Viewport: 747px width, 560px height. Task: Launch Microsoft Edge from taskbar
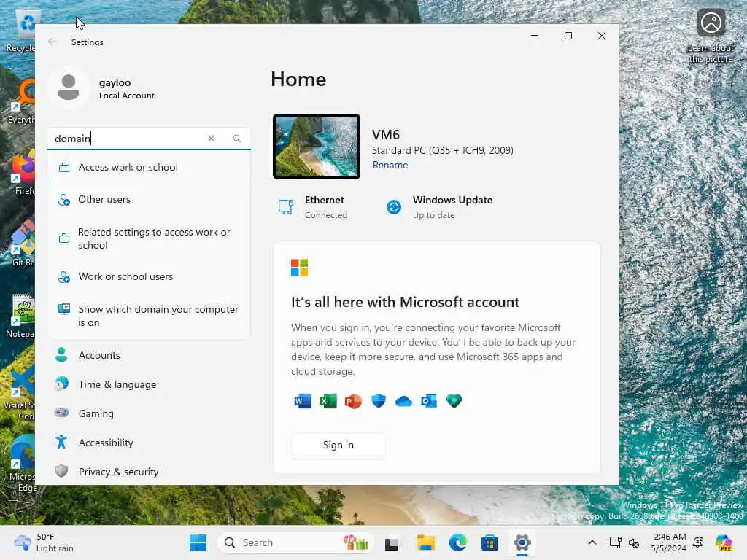click(x=458, y=542)
